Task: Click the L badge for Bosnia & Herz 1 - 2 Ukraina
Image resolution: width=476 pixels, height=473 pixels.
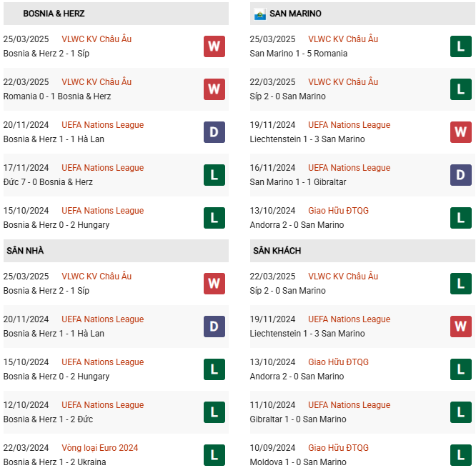Action: pyautogui.click(x=214, y=455)
